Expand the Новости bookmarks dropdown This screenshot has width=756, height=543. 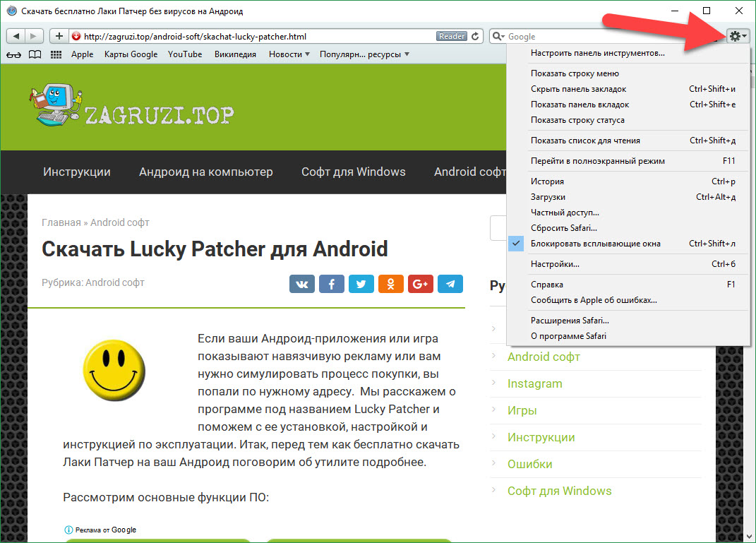tap(289, 54)
